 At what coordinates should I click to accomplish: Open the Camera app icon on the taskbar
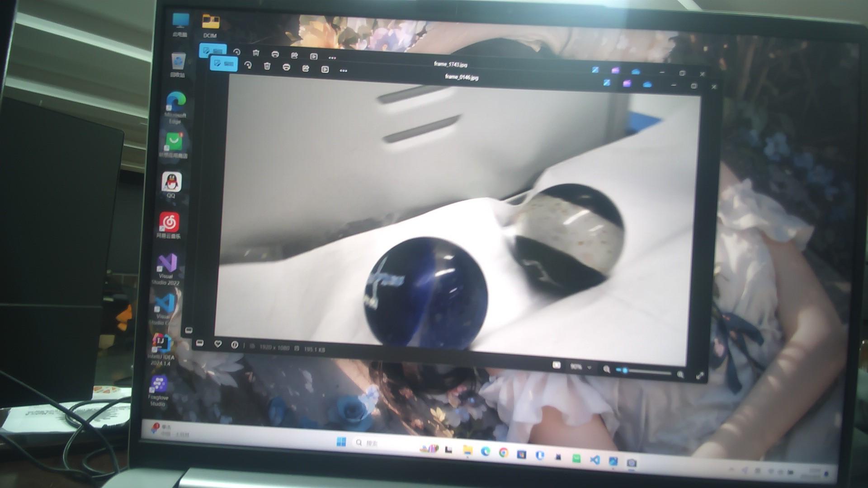pyautogui.click(x=632, y=462)
